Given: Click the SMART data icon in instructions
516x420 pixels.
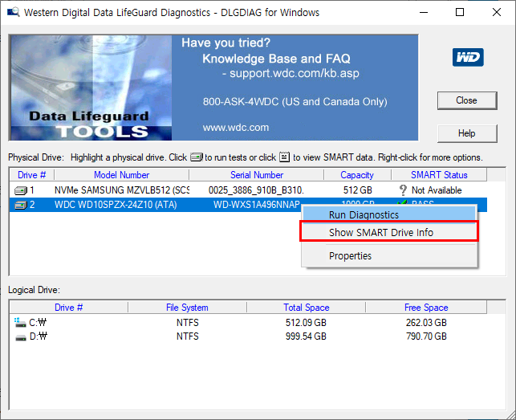Looking at the screenshot, I should pyautogui.click(x=284, y=157).
